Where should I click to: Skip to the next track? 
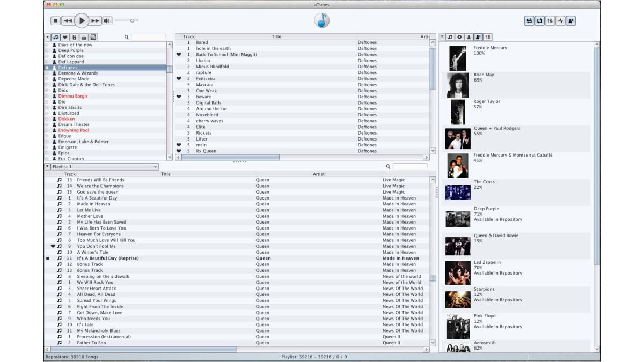pyautogui.click(x=96, y=21)
